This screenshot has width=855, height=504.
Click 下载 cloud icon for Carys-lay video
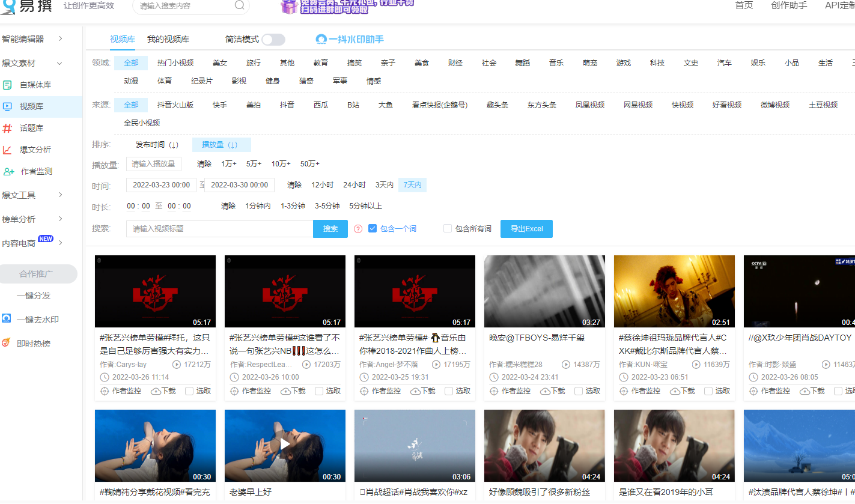(156, 391)
